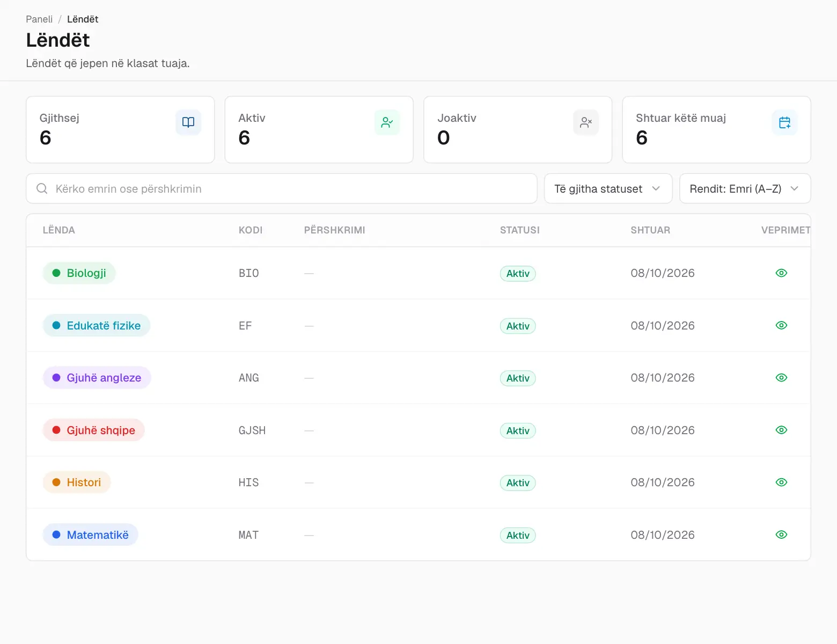View the Gjuhë shqipe subject via eye icon
Image resolution: width=837 pixels, height=644 pixels.
click(781, 430)
